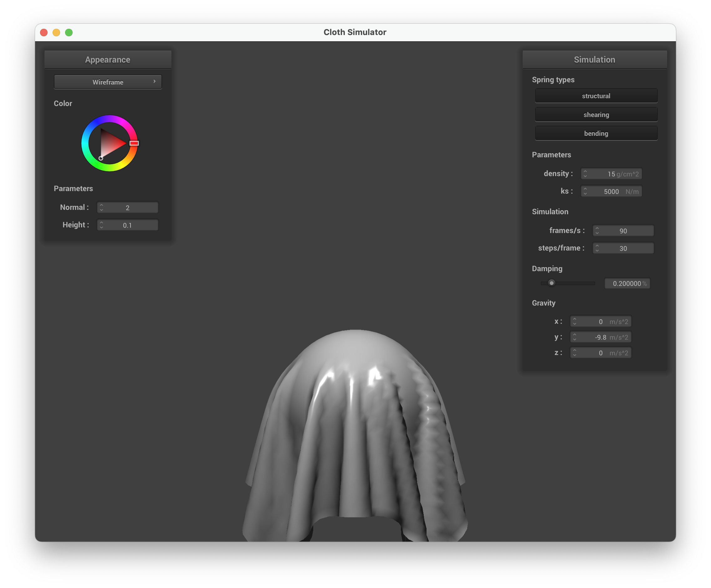Click inside the color triangle picker

click(110, 144)
